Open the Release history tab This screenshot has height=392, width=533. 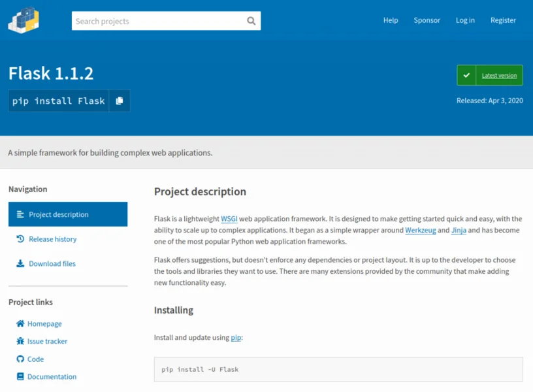(53, 239)
